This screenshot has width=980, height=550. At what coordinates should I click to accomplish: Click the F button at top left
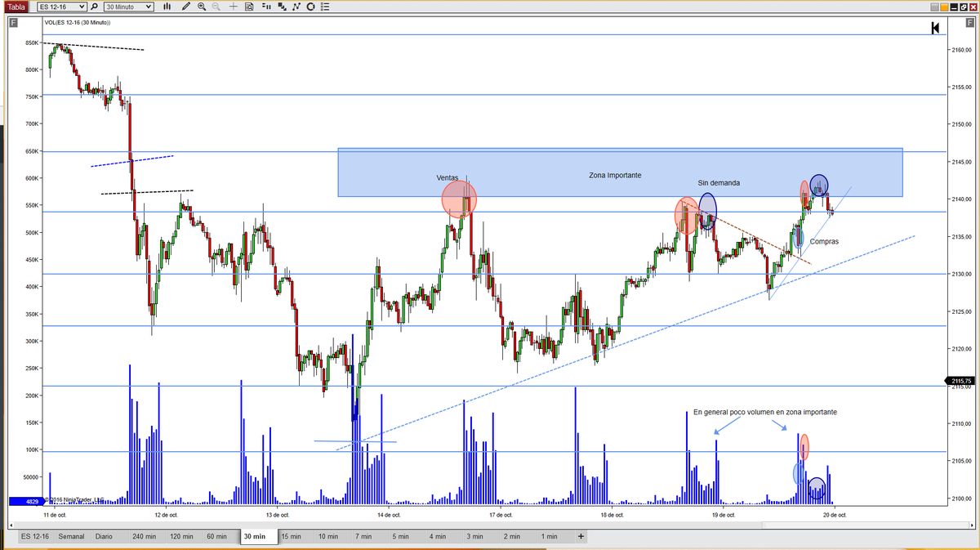[x=13, y=23]
